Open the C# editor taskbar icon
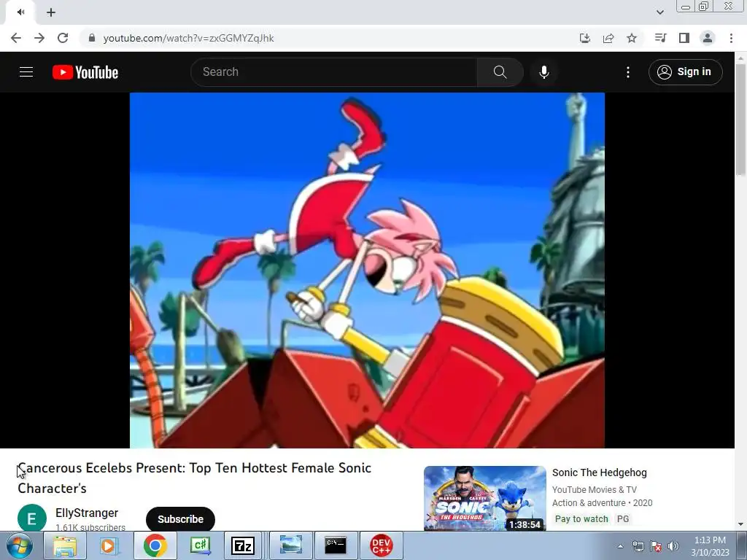 pyautogui.click(x=201, y=545)
